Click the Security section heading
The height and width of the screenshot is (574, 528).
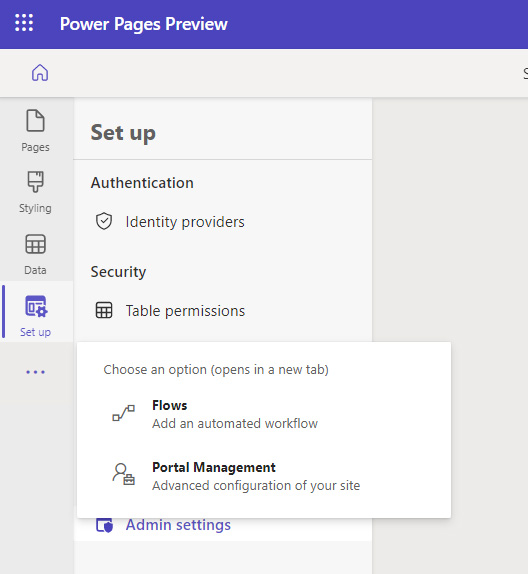[x=118, y=272]
